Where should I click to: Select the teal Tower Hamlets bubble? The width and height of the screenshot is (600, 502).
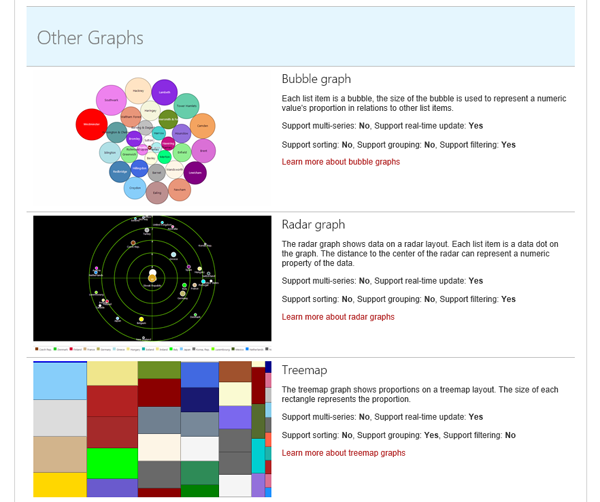click(186, 105)
